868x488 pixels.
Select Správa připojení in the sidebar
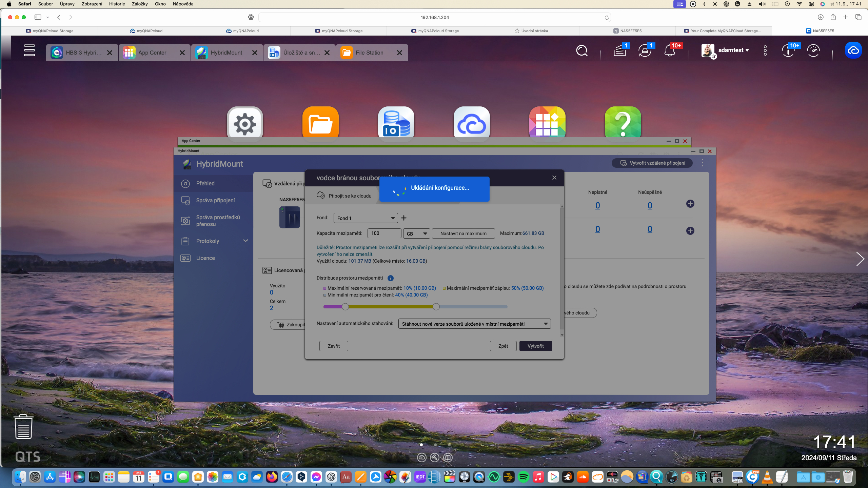pos(215,200)
